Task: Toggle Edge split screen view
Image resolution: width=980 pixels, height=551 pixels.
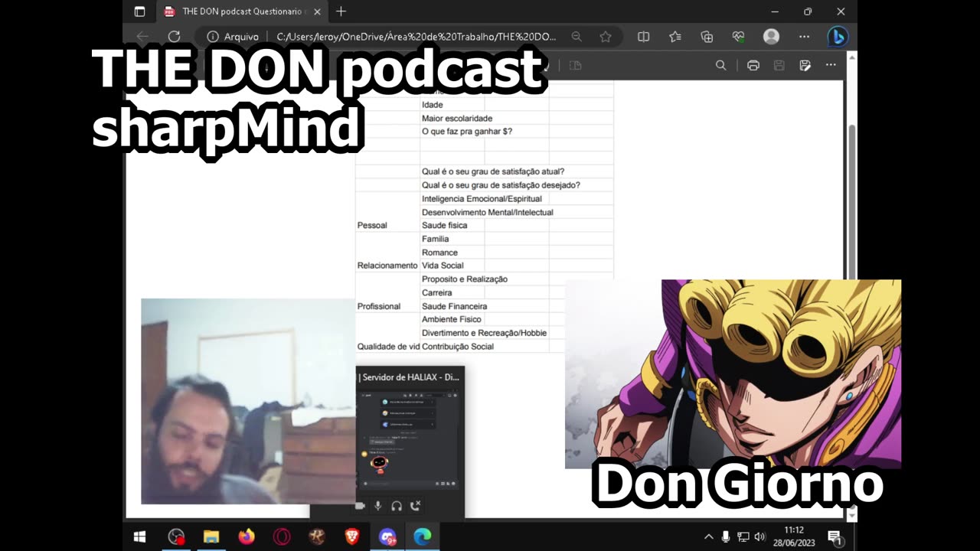Action: point(643,36)
